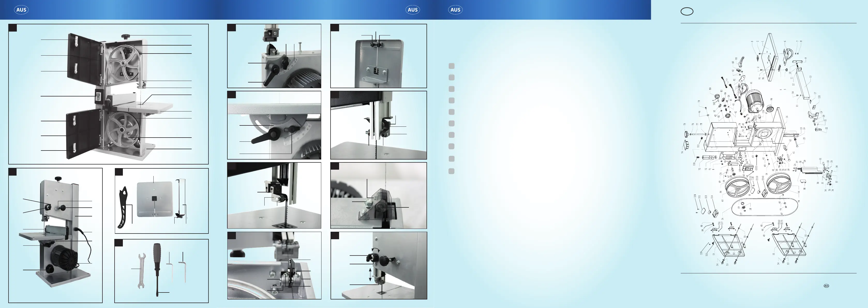This screenshot has width=868, height=308.
Task: Click the AUS badge above the rear cover figure
Action: coord(413,10)
